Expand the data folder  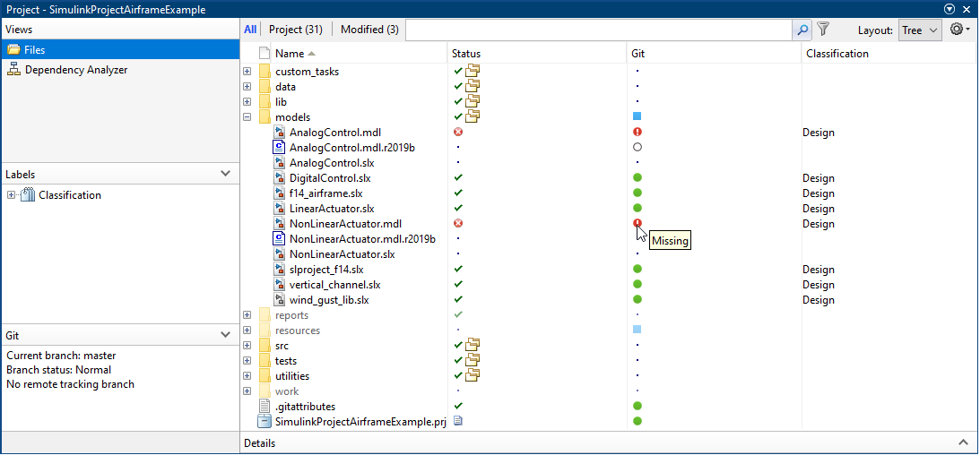(x=247, y=87)
